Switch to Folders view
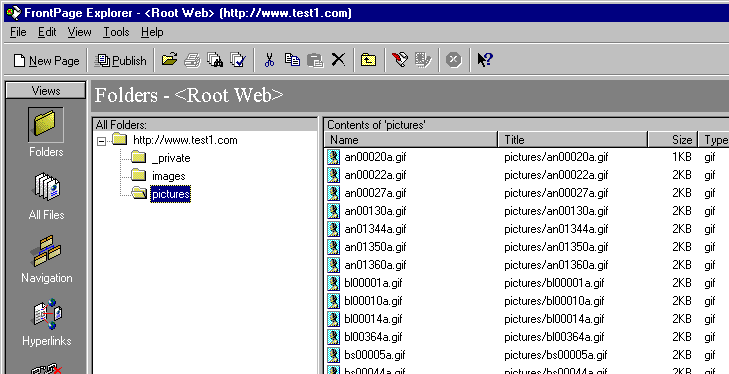 (x=46, y=133)
